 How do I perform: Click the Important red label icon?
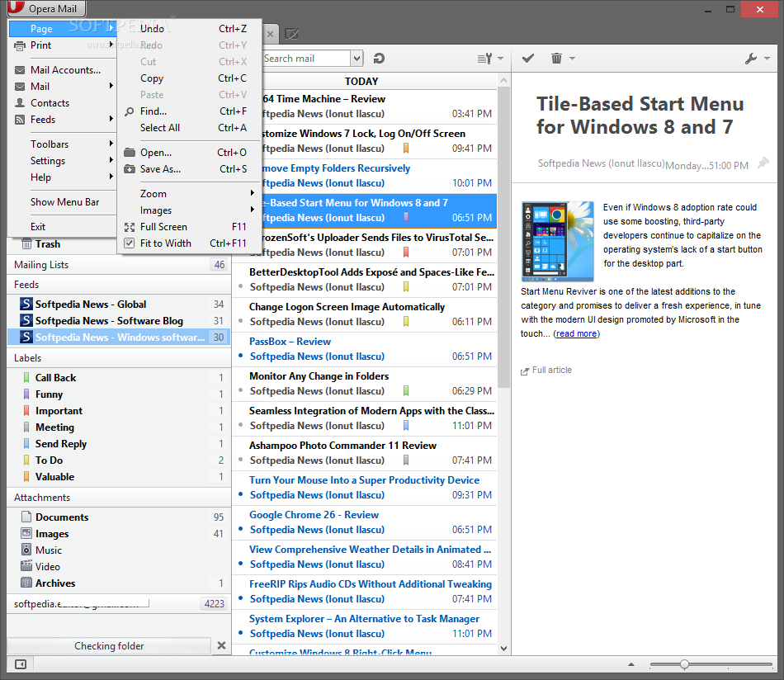26,410
